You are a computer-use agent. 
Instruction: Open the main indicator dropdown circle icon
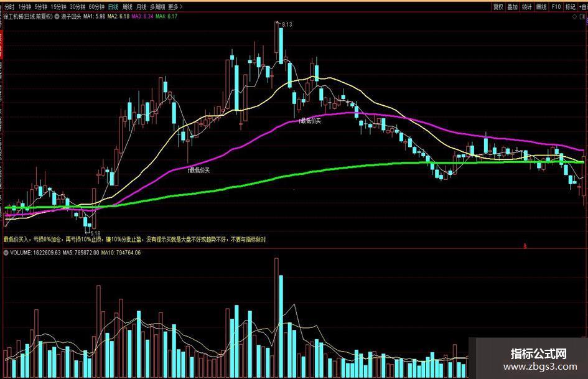[57, 17]
